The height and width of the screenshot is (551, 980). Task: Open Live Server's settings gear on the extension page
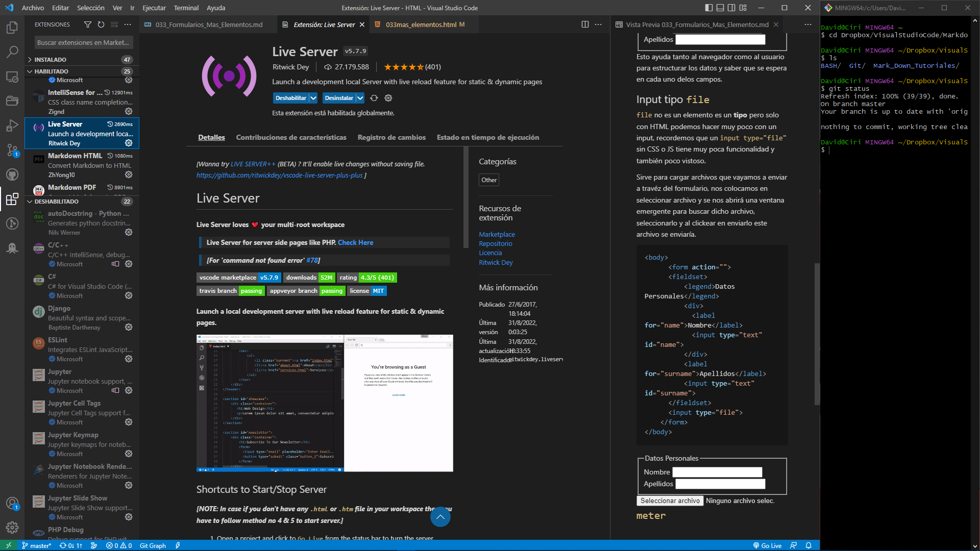[388, 97]
